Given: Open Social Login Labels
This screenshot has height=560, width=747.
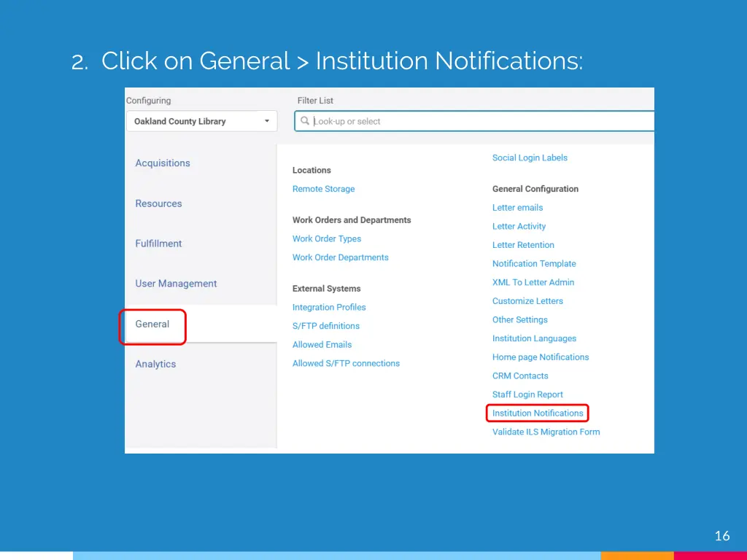Looking at the screenshot, I should (x=530, y=157).
